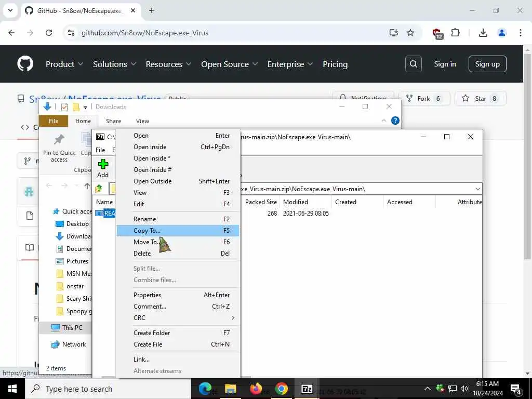Open Firefox from the taskbar
The width and height of the screenshot is (532, 399).
click(256, 389)
